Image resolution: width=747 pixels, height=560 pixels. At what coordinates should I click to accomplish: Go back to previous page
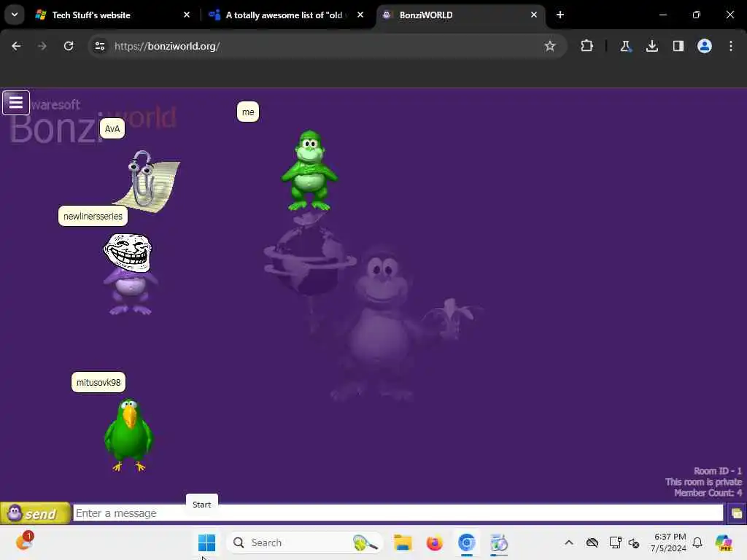click(x=16, y=46)
